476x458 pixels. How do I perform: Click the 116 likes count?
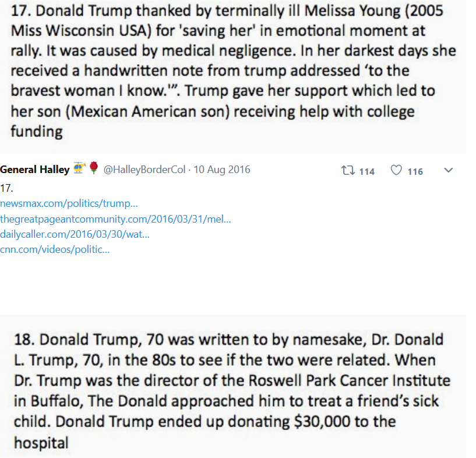point(415,172)
